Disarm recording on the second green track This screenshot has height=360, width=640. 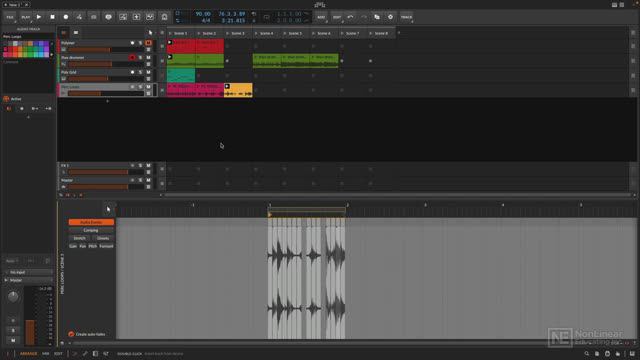pyautogui.click(x=132, y=58)
